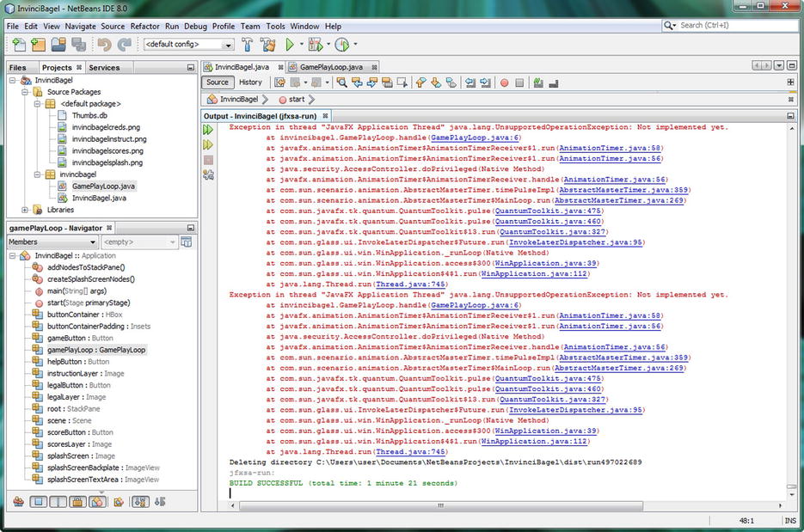Expand the Libraries node
Image resolution: width=804 pixels, height=532 pixels.
tap(25, 210)
